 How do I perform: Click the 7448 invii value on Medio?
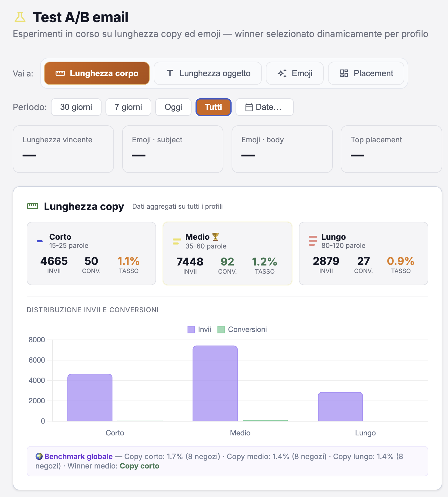pyautogui.click(x=190, y=262)
